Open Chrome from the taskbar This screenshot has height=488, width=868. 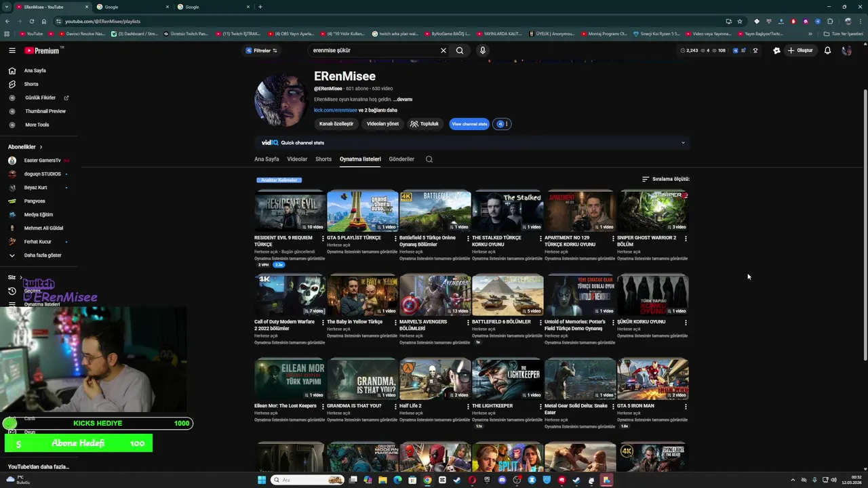(427, 480)
